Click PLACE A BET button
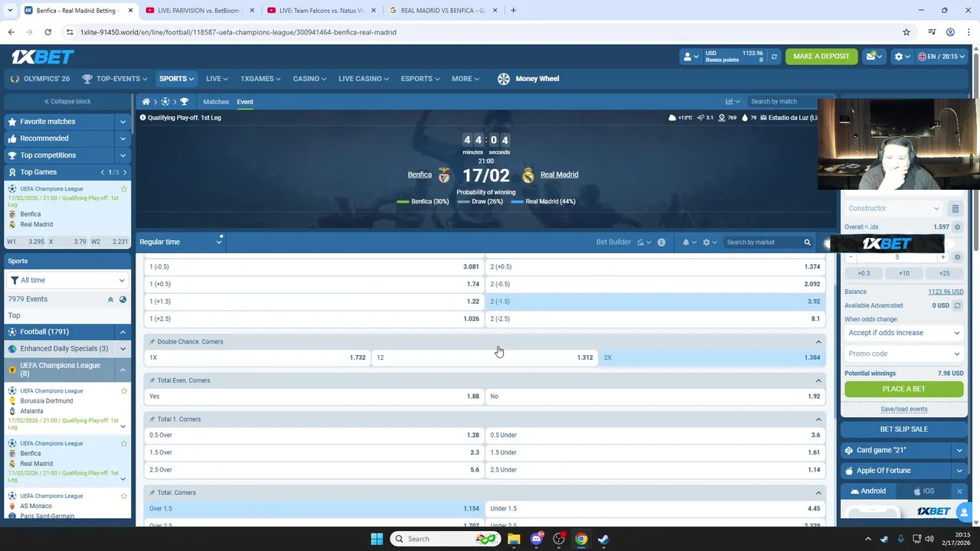This screenshot has height=551, width=980. coord(903,389)
